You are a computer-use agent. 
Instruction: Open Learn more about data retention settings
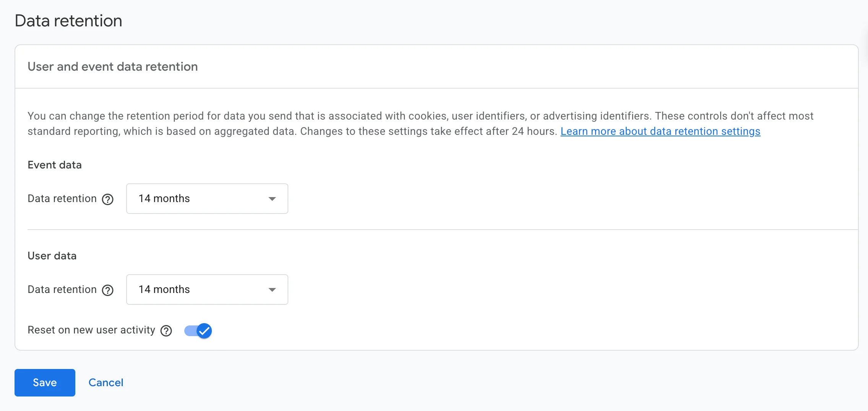(x=660, y=131)
